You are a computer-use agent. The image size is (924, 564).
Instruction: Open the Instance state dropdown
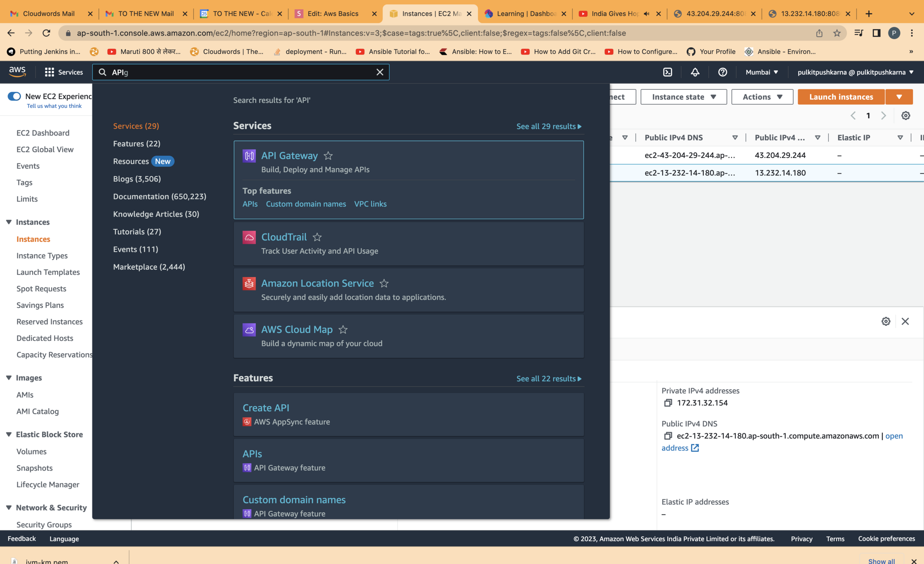pos(684,97)
